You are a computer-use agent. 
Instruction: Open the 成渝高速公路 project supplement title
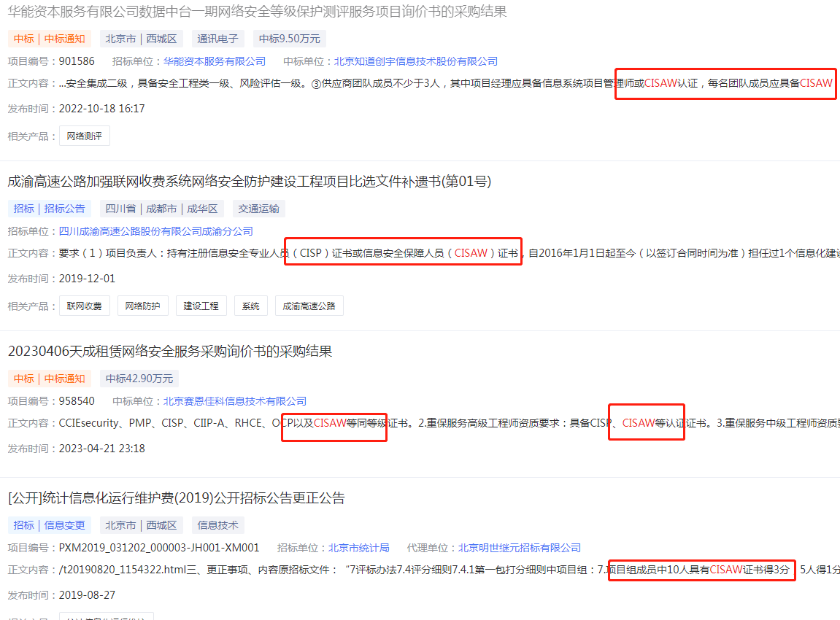[x=249, y=182]
